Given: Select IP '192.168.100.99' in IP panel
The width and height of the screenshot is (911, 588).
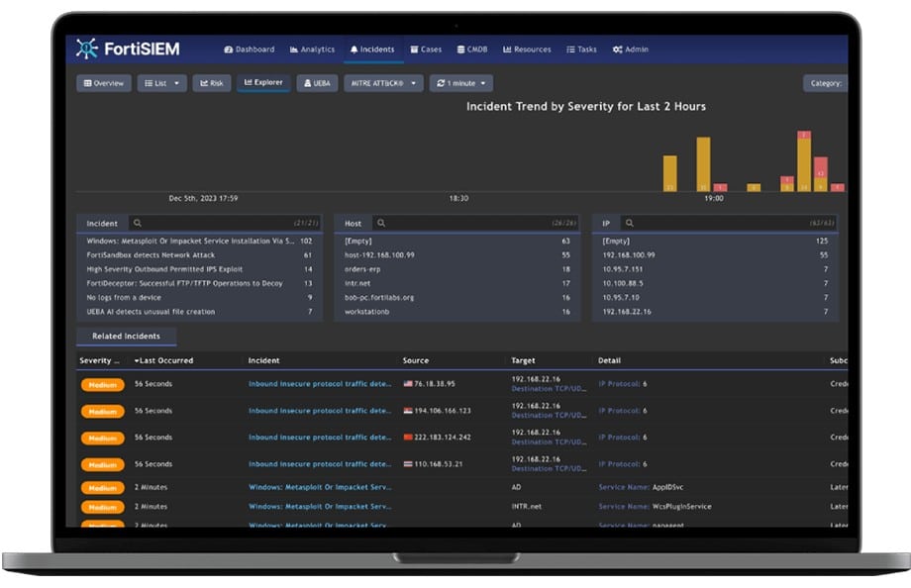Looking at the screenshot, I should click(x=715, y=255).
